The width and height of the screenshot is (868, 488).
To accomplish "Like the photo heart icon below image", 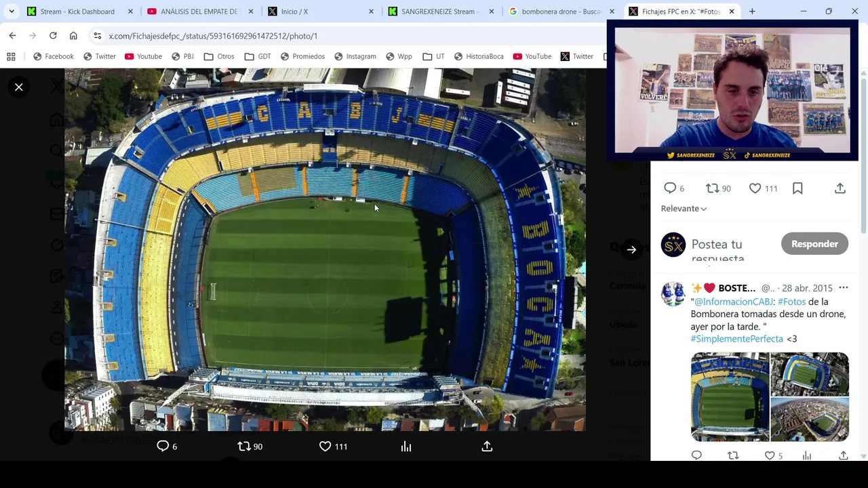I will click(x=325, y=446).
